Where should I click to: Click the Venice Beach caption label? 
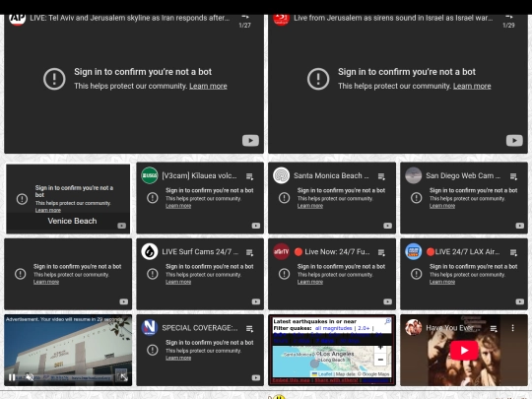click(x=72, y=221)
